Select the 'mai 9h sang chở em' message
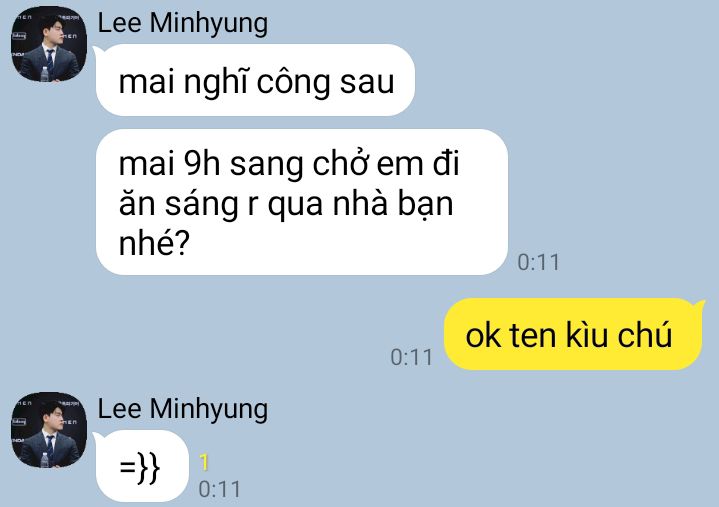 (x=302, y=202)
